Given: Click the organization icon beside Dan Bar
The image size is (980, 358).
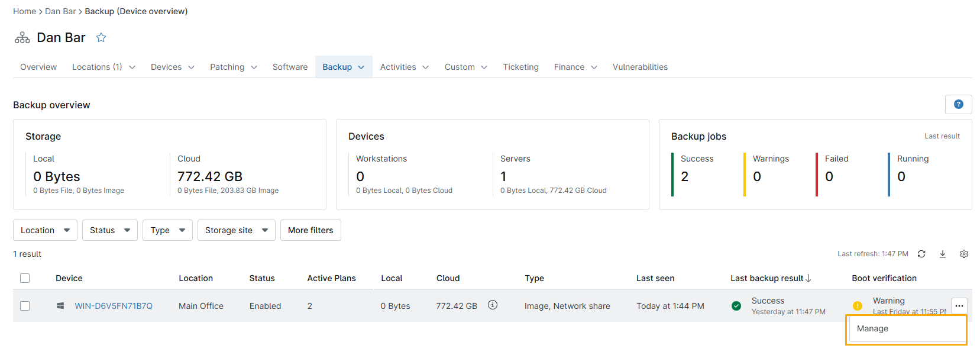Looking at the screenshot, I should click(x=22, y=38).
